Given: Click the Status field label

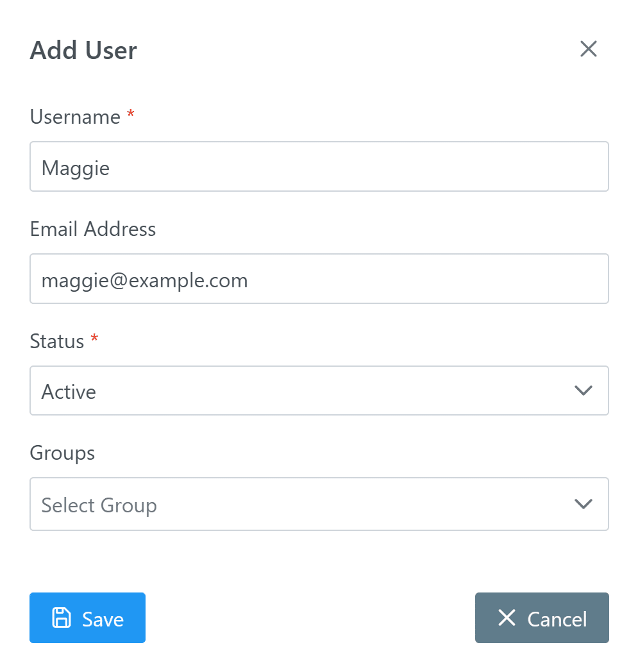Looking at the screenshot, I should click(57, 342).
